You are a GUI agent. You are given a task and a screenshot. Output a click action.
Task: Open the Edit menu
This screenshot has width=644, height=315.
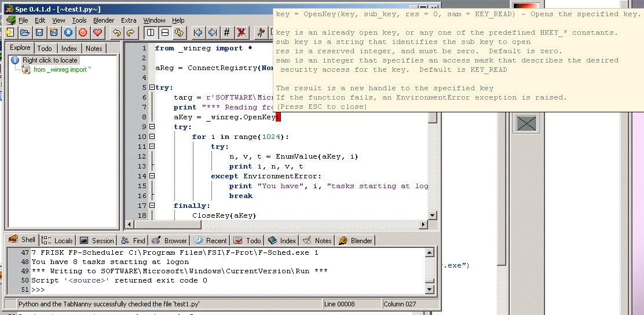pos(40,20)
